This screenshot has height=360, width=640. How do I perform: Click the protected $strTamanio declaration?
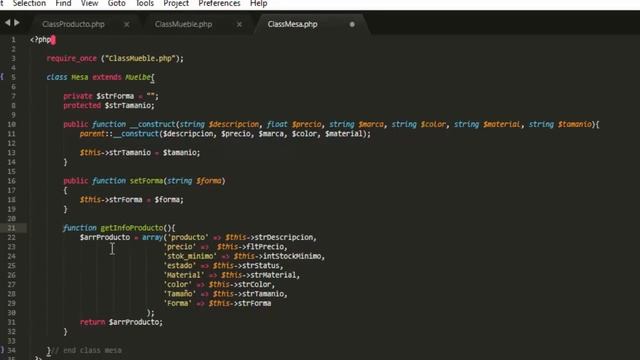coord(109,105)
